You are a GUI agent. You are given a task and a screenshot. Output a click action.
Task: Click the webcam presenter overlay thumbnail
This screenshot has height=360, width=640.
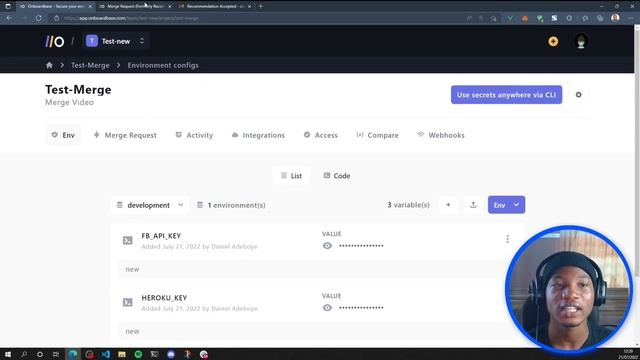(569, 289)
